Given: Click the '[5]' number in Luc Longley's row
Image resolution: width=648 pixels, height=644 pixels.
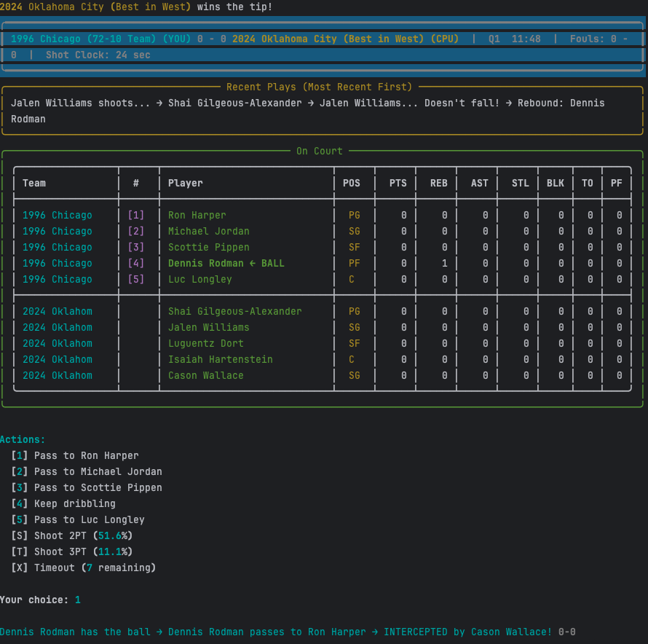Looking at the screenshot, I should pyautogui.click(x=136, y=279).
